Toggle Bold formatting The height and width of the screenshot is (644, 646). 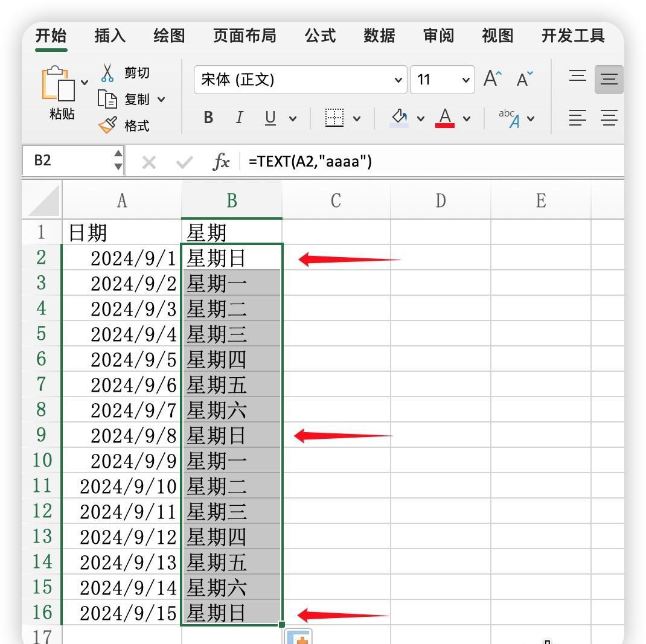[208, 118]
